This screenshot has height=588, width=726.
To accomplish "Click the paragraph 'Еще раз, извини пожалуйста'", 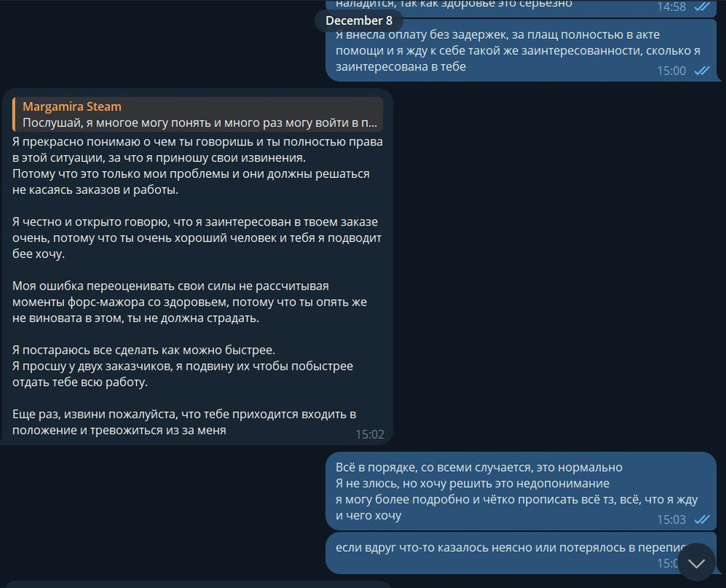I will (x=184, y=422).
